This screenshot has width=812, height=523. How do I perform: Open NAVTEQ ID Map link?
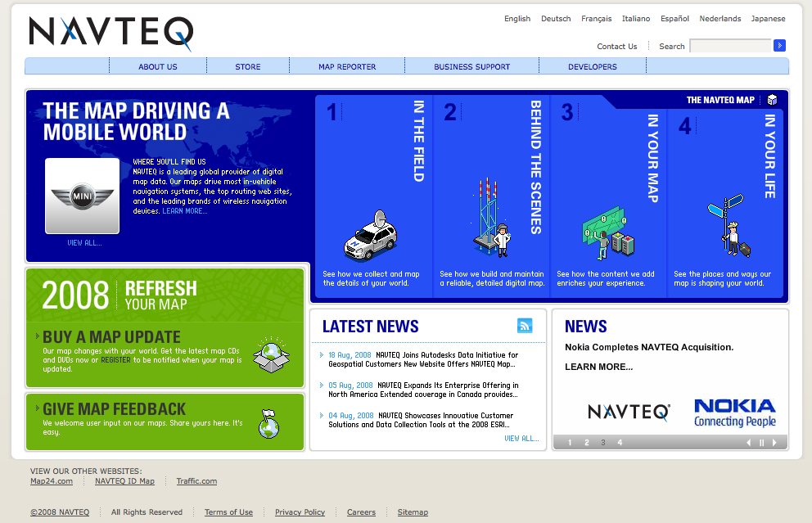click(x=124, y=481)
